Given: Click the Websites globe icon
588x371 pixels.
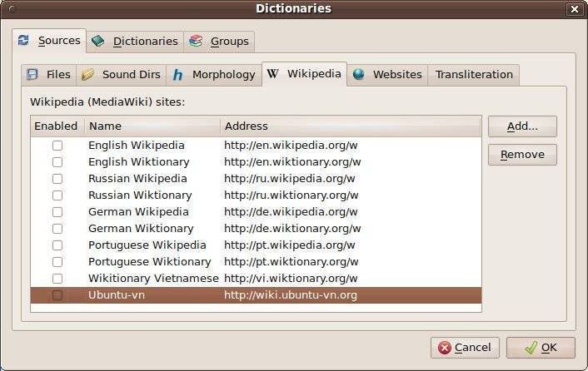Looking at the screenshot, I should (359, 74).
